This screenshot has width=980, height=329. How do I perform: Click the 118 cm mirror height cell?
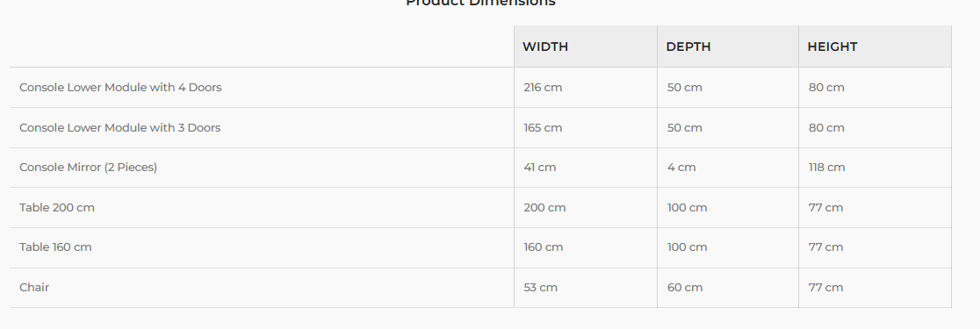875,168
